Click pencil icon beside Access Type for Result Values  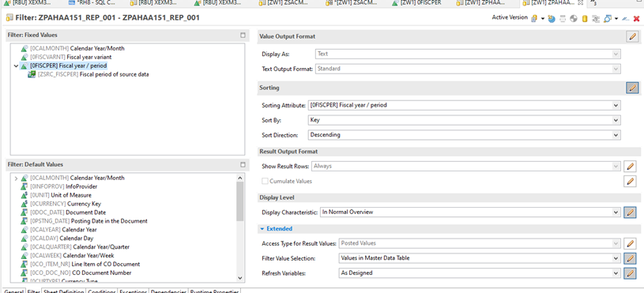[x=630, y=243]
